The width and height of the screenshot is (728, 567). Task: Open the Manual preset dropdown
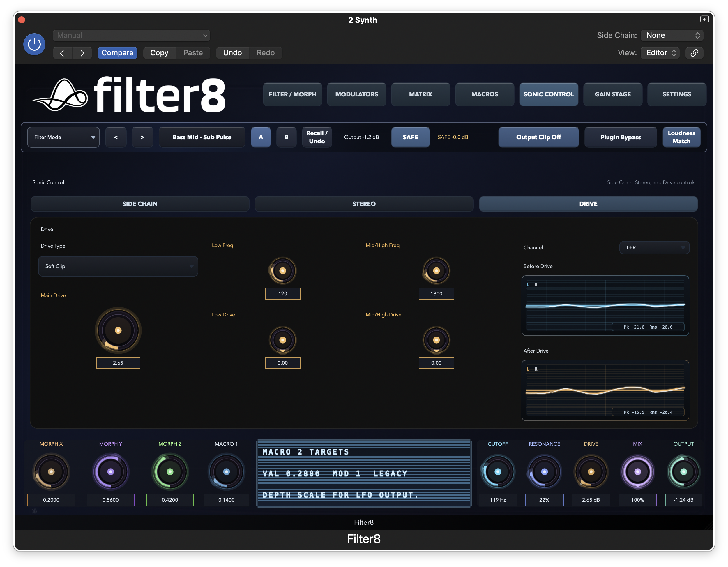[131, 35]
